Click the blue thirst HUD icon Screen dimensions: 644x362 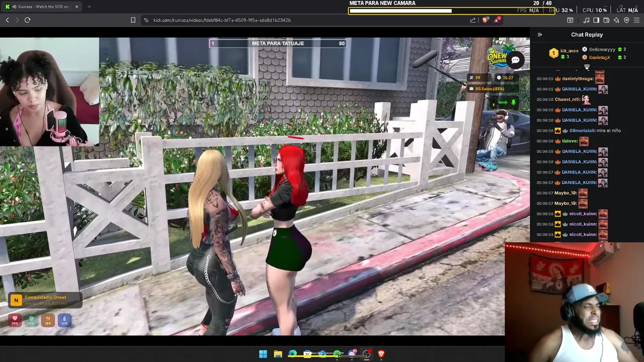point(64,320)
